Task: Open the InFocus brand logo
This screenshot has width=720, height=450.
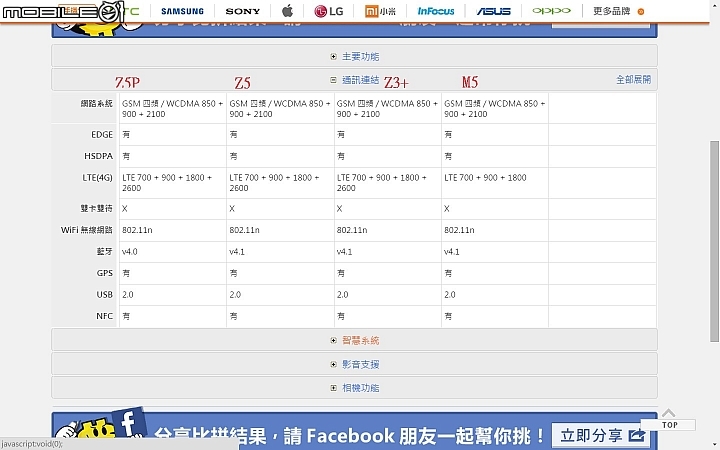Action: (436, 11)
